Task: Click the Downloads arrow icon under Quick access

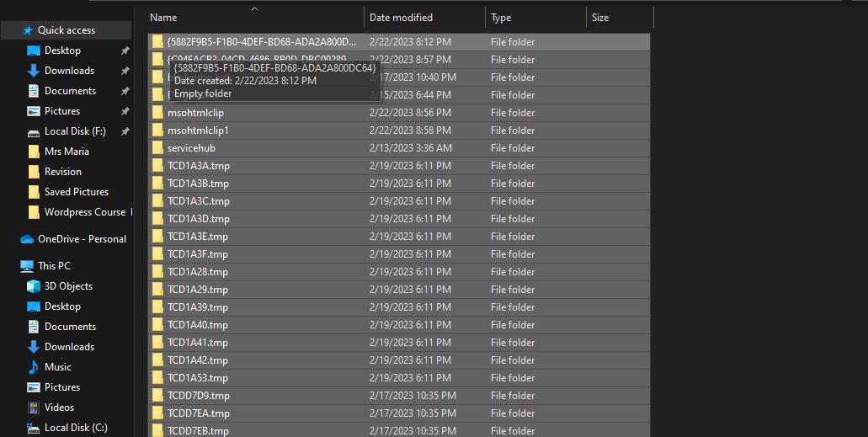Action: [34, 71]
